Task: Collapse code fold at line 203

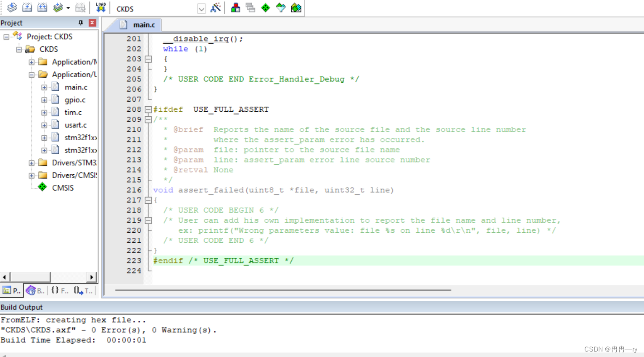Action: coord(148,59)
